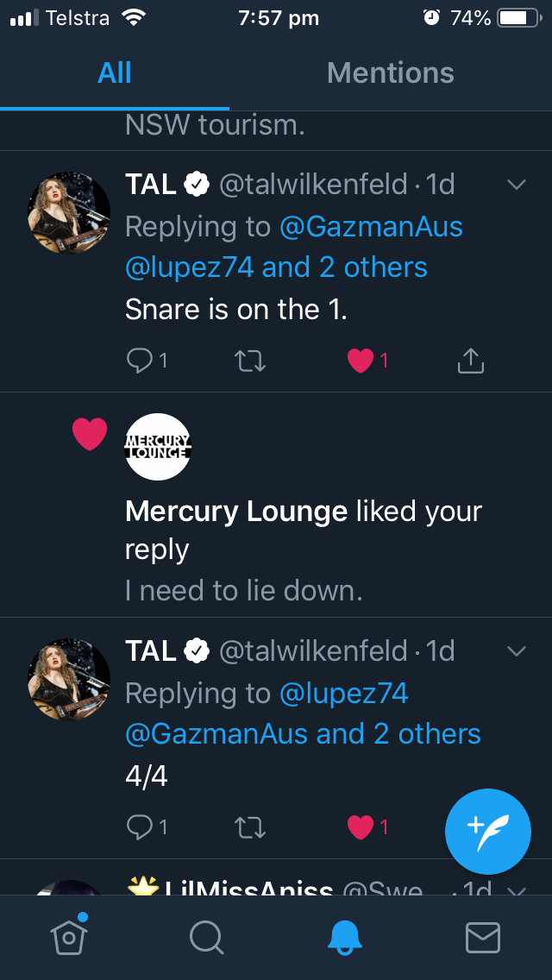Reply to the "4/4" tweet

coord(147,827)
